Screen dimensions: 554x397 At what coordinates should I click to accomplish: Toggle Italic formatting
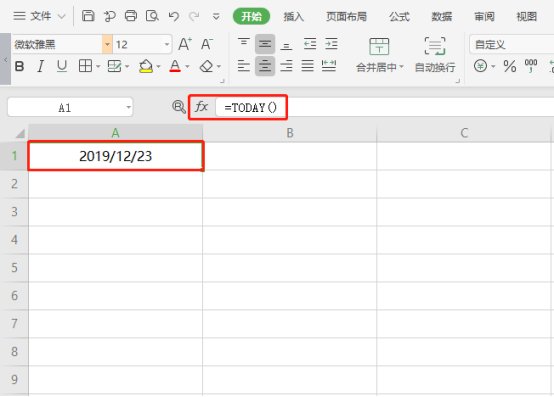coord(41,66)
